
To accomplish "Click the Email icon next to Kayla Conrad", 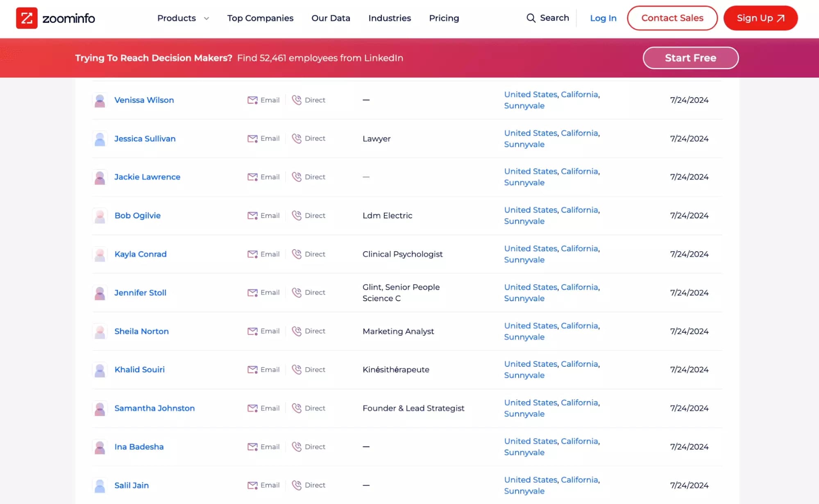I will [x=253, y=254].
